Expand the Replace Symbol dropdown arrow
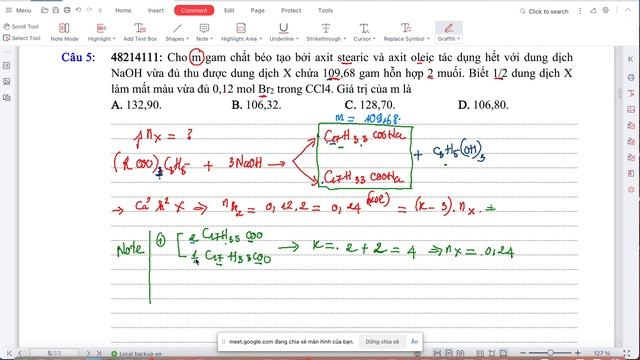Image resolution: width=640 pixels, height=360 pixels. 428,39
